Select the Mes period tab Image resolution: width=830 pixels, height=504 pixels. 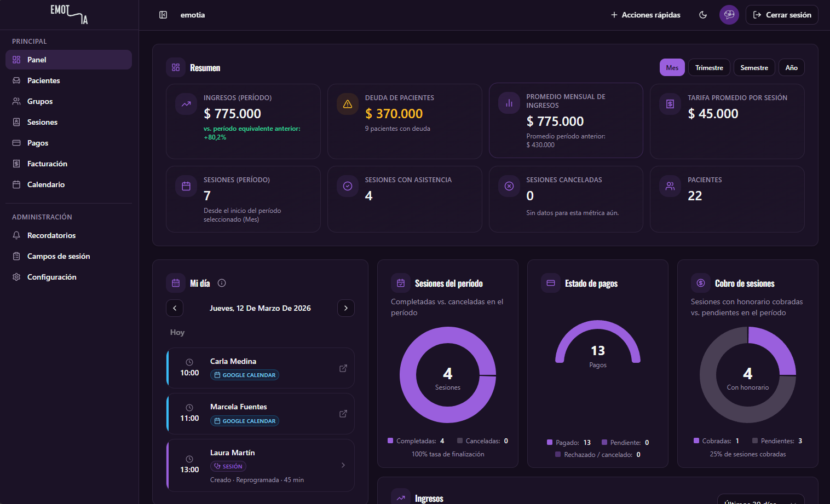point(672,67)
